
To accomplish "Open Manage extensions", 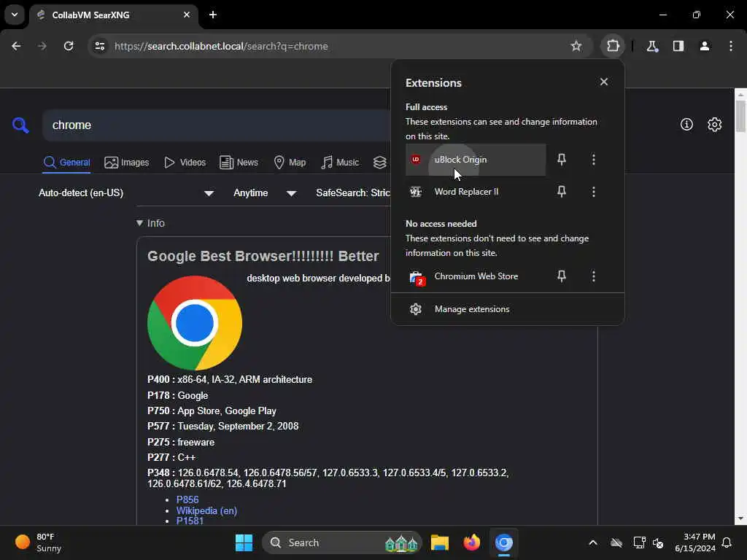I will click(x=508, y=309).
